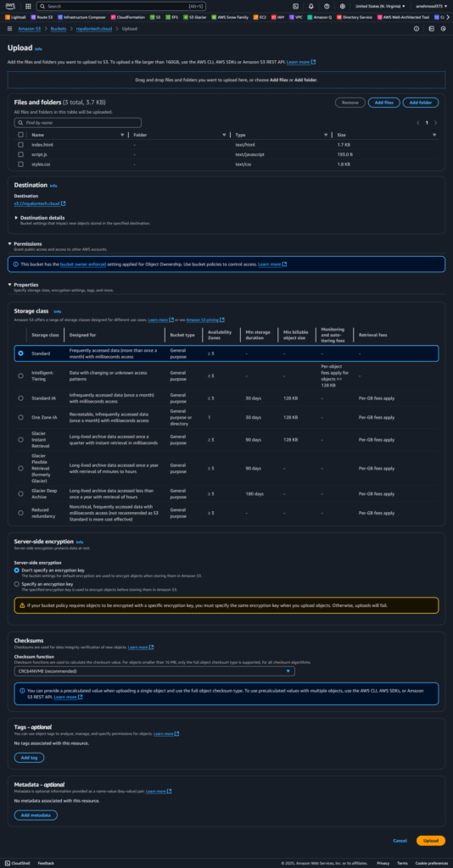Go to Buckets in the breadcrumb
Screen dimensions: 453x868
(57, 28)
